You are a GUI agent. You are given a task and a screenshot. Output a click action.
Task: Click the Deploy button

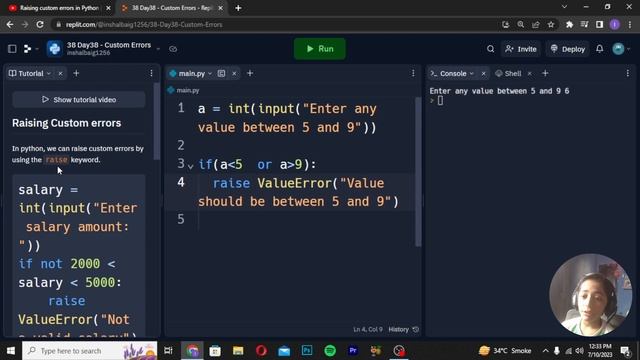568,49
